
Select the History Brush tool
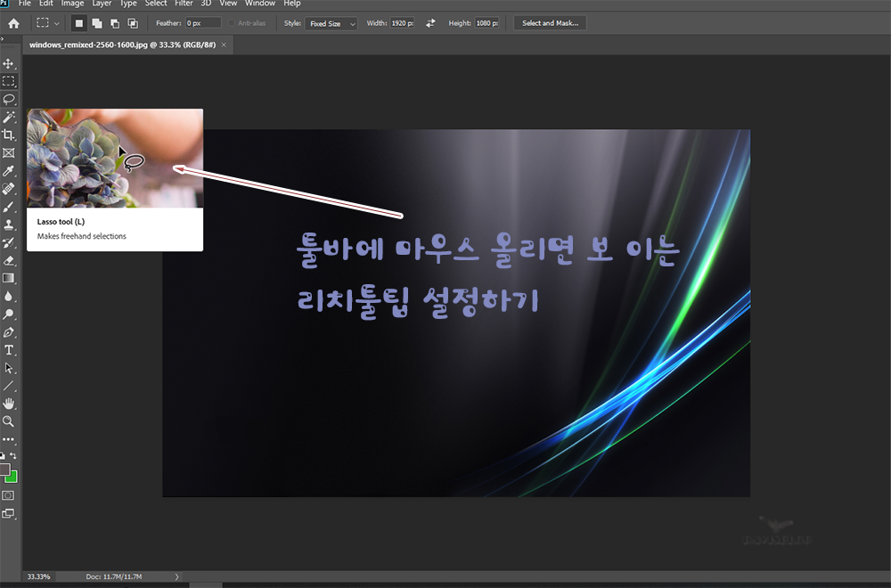9,242
